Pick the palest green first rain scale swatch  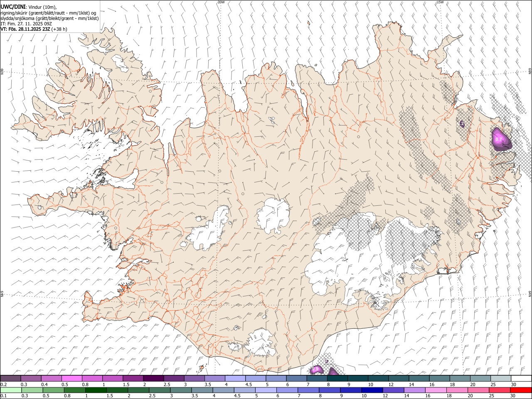coord(11,390)
